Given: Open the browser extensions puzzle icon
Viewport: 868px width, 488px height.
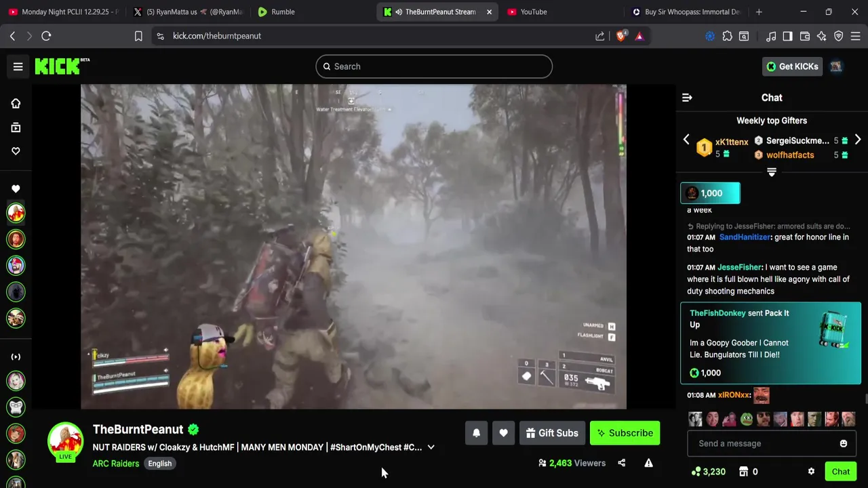Looking at the screenshot, I should (727, 36).
